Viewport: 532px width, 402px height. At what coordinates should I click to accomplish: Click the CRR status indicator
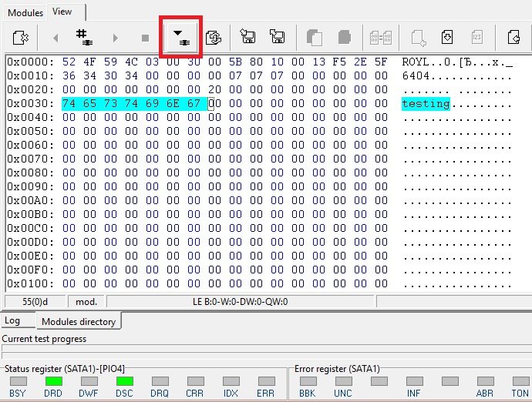[x=196, y=381]
